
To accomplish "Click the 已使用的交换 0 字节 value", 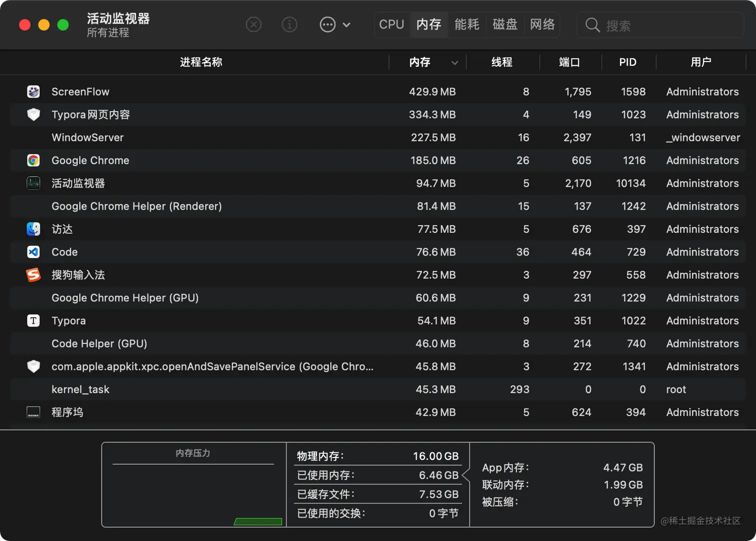I will [443, 513].
